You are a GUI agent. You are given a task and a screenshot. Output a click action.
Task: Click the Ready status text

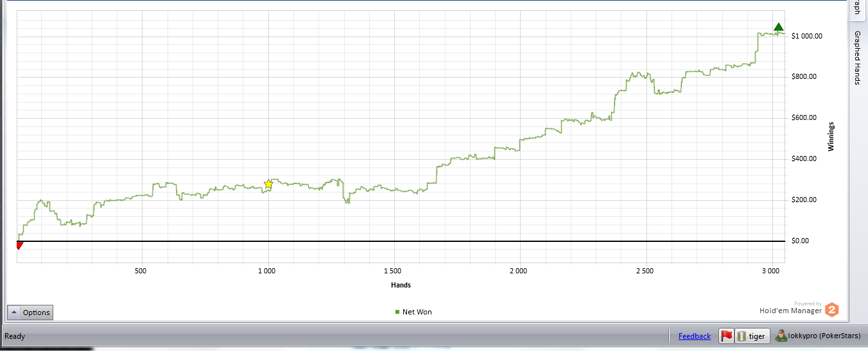pyautogui.click(x=15, y=336)
